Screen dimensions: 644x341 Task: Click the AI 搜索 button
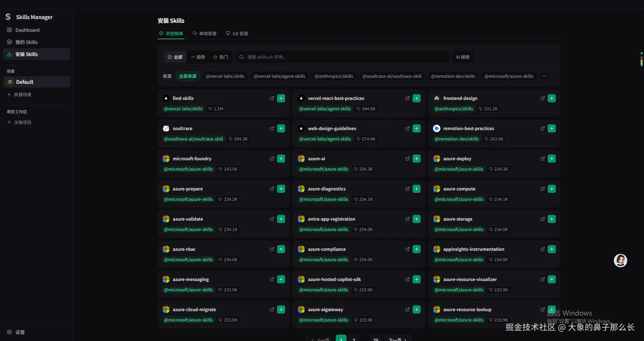(x=463, y=57)
